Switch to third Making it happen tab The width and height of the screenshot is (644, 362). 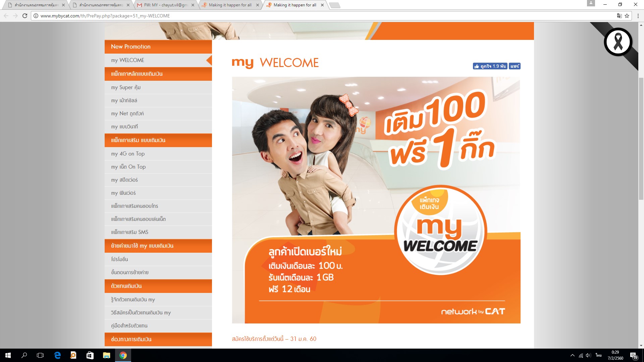point(230,5)
